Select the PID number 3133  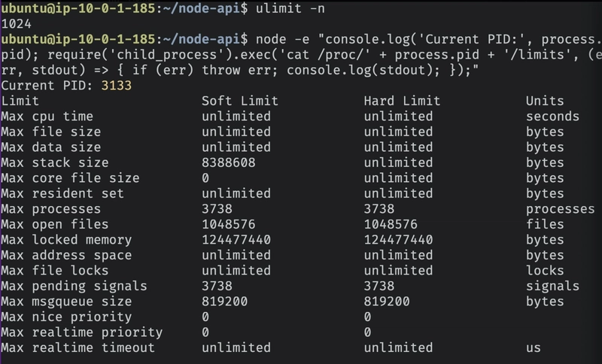117,85
